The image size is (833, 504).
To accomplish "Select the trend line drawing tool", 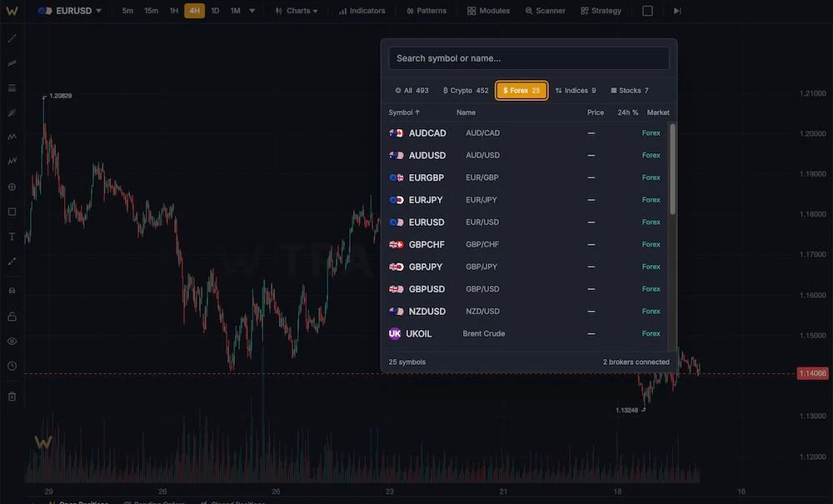I will [x=12, y=38].
